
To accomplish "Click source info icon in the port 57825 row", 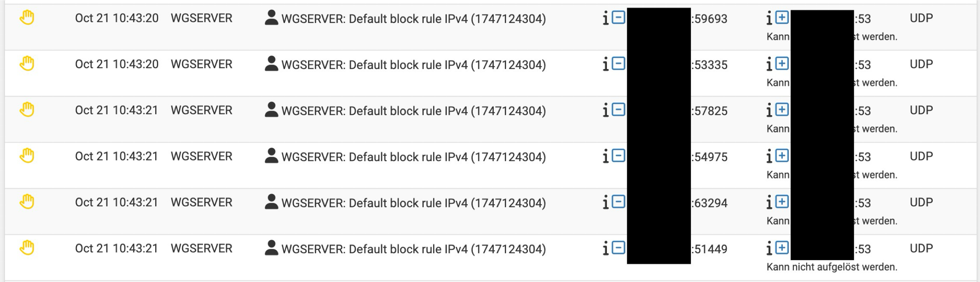I will coord(605,111).
